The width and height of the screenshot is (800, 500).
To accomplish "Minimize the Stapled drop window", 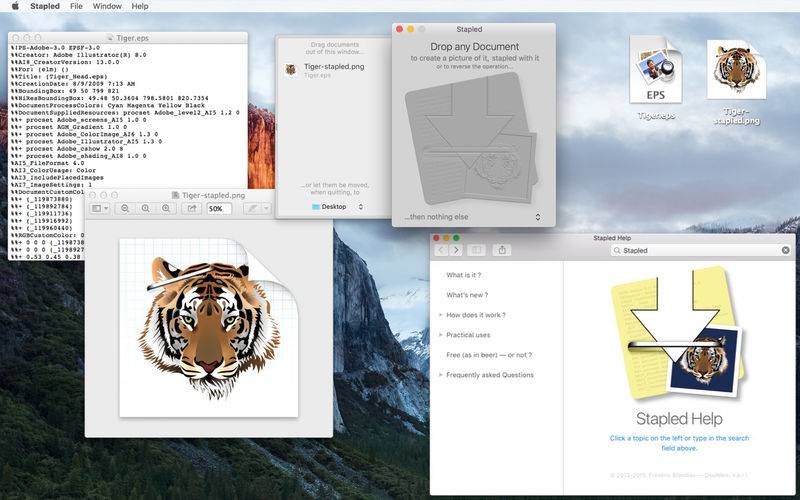I will (410, 29).
